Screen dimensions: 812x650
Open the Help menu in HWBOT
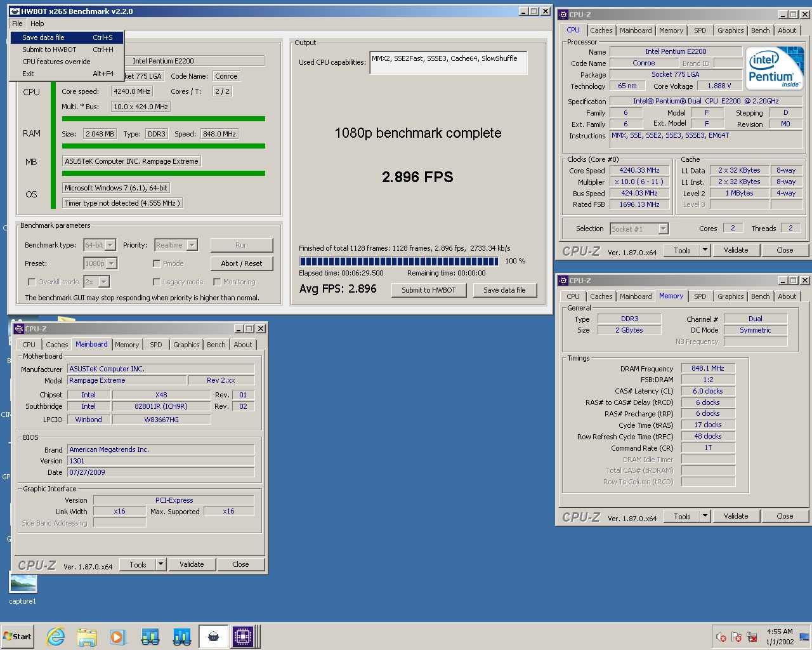pos(37,23)
